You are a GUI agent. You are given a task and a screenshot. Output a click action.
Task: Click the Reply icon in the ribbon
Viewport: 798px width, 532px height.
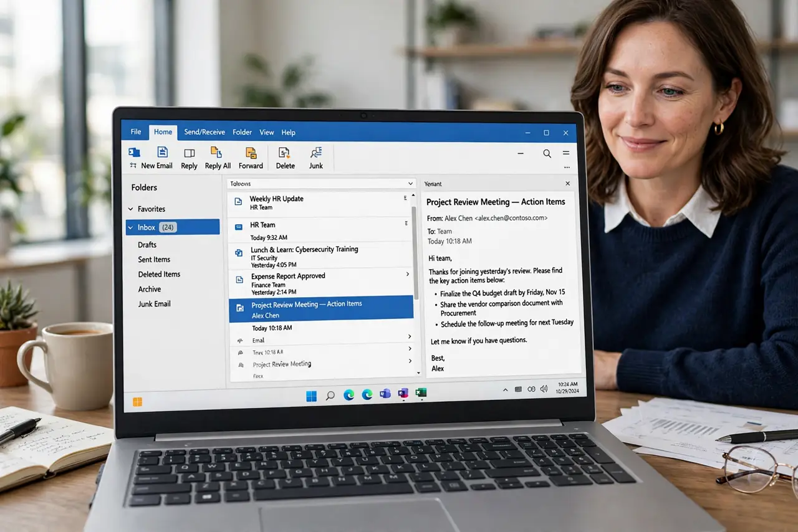tap(189, 153)
